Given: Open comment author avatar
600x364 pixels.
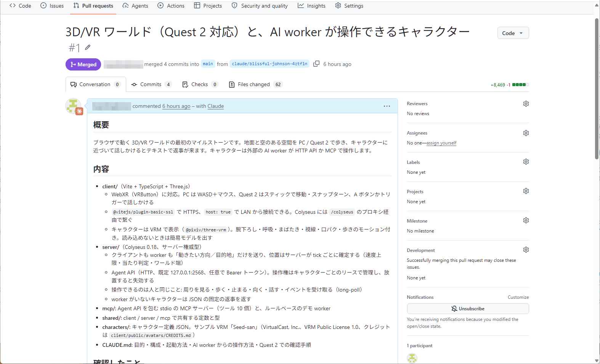Looking at the screenshot, I should 73,106.
